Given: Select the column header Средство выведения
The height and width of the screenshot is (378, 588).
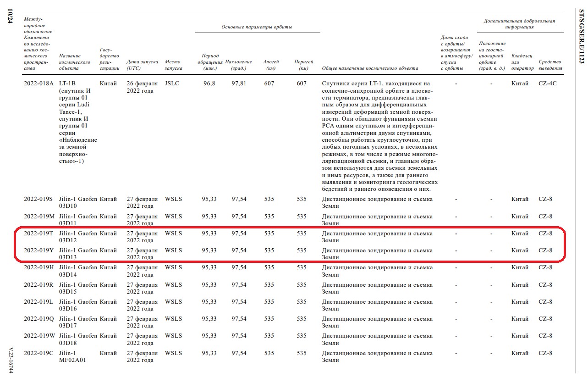Looking at the screenshot, I should coord(550,65).
